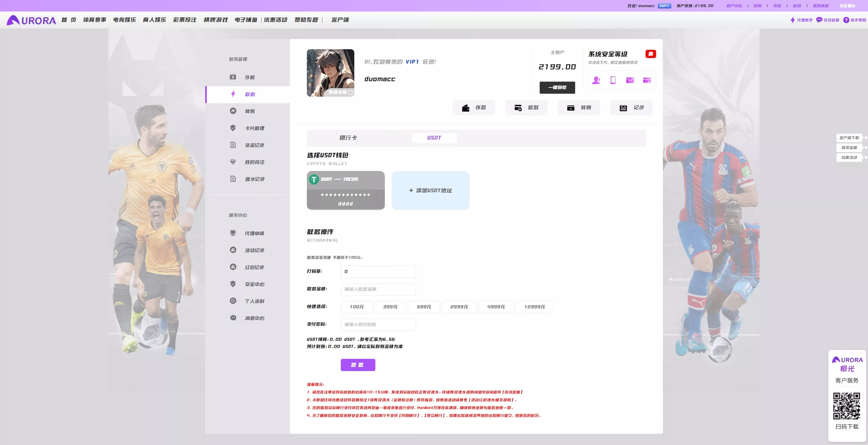
Task: Click 转账 link in top purple bar
Action: (757, 6)
